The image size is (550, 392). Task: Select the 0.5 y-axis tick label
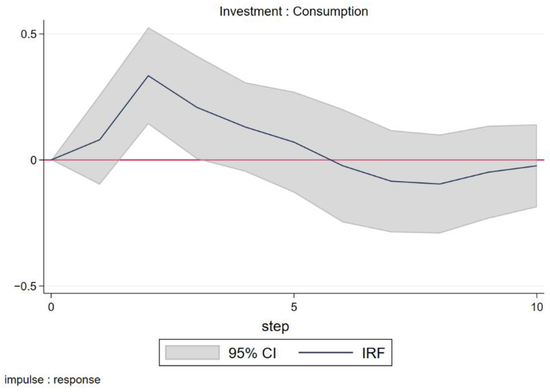coord(28,34)
